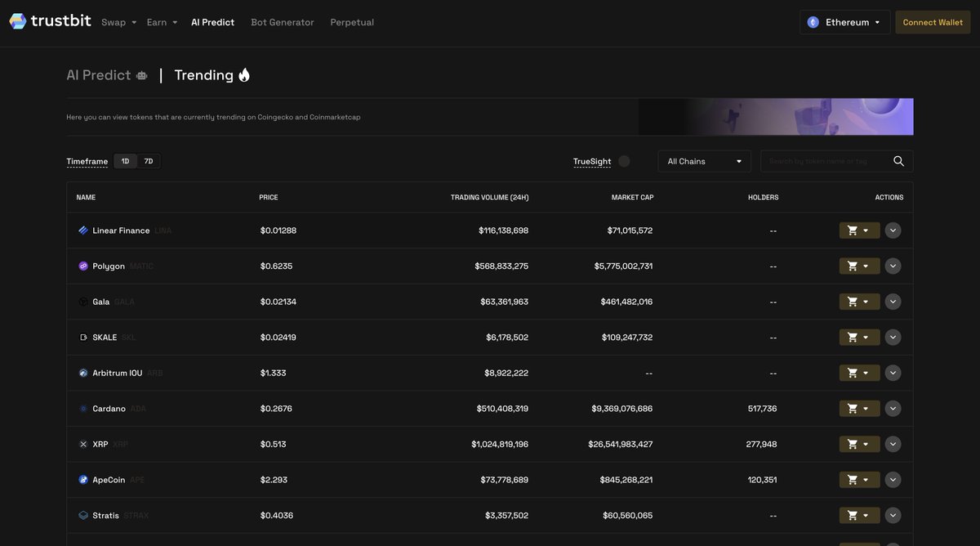
Task: Click the ApeCoin token icon
Action: 83,480
